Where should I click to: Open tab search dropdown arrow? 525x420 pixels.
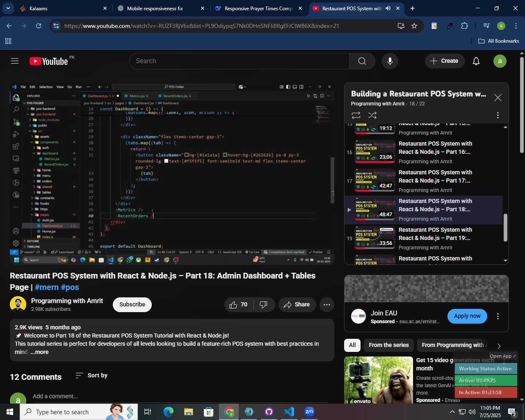coord(8,8)
